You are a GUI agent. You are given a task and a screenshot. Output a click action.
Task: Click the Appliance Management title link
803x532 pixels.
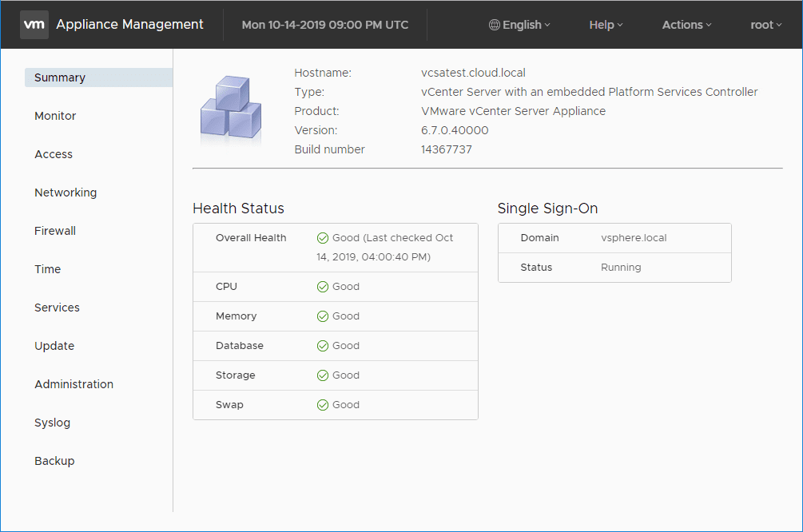129,25
